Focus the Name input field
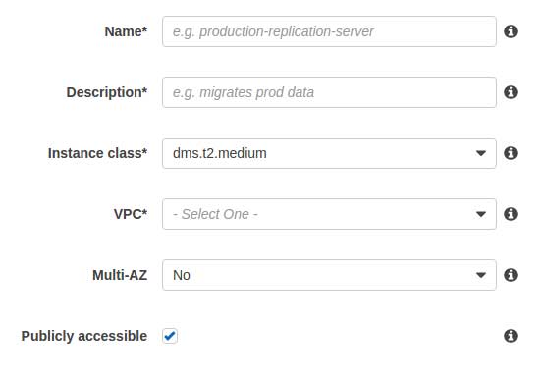Viewport: 545px width, 392px height. (329, 31)
